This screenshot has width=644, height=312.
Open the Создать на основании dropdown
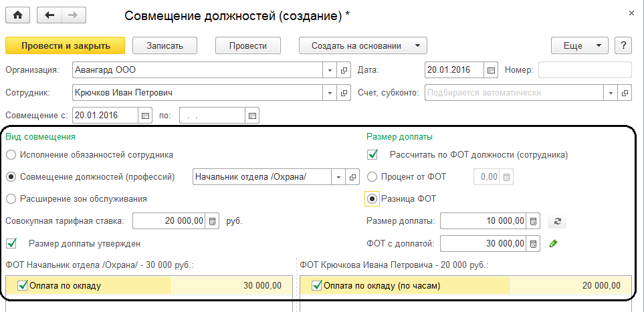[x=417, y=46]
